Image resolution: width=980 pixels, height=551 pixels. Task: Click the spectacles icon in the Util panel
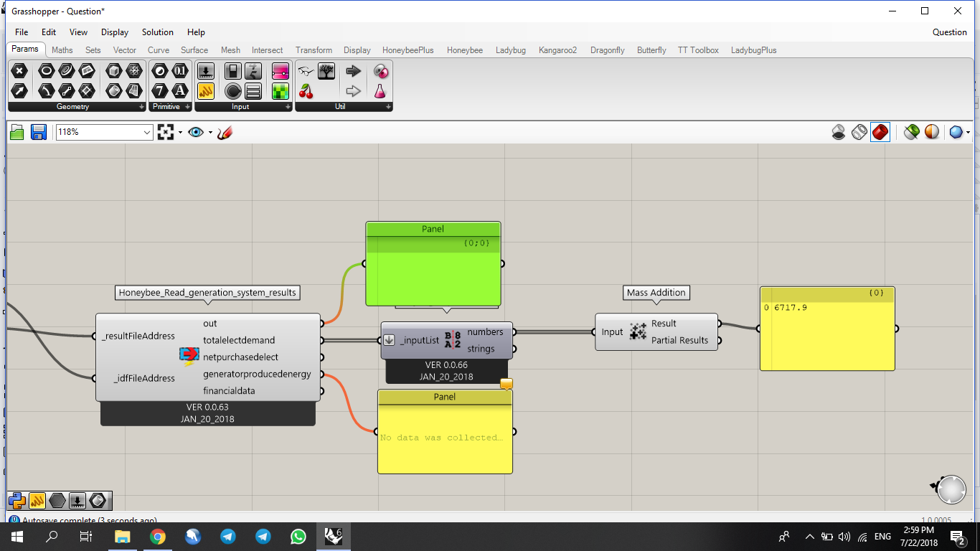point(306,71)
